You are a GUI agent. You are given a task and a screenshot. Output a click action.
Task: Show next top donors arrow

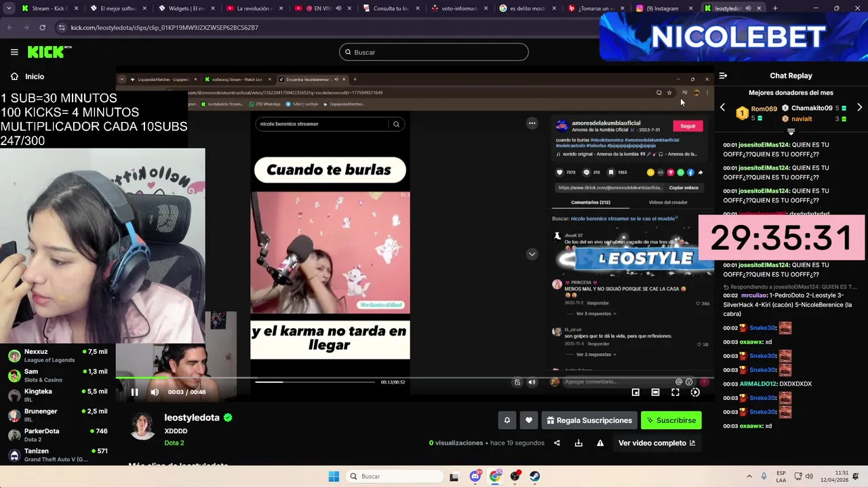click(860, 108)
